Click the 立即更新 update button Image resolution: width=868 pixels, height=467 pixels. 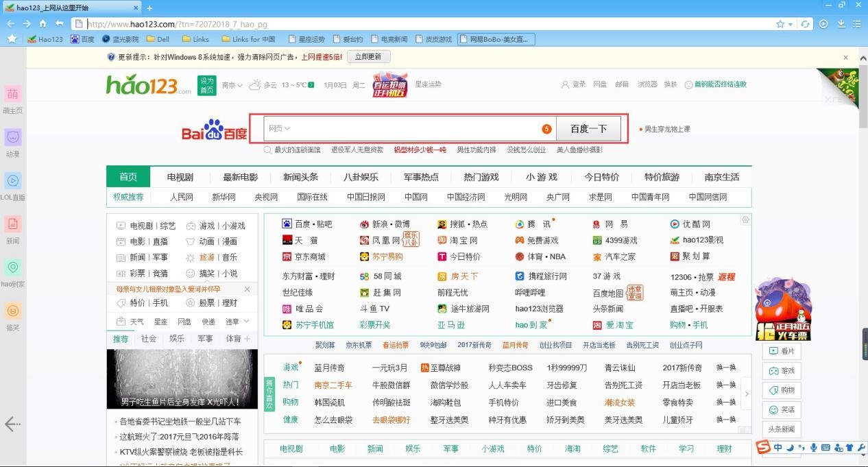[x=370, y=56]
